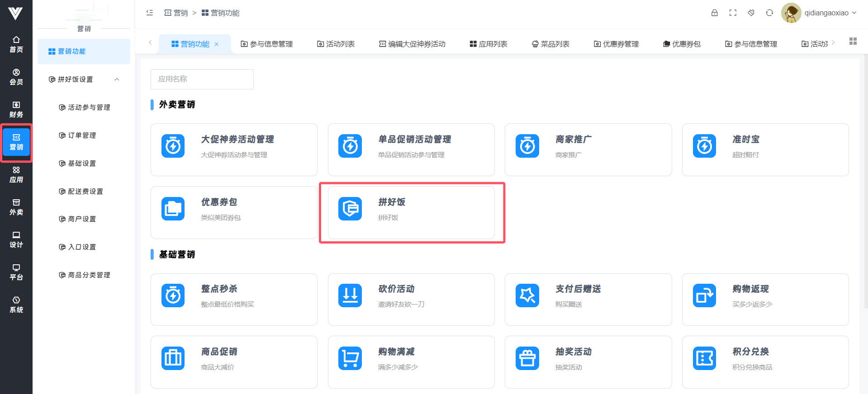Screen dimensions: 868x394
Task: Open the 系统 settings section
Action: coord(16,305)
